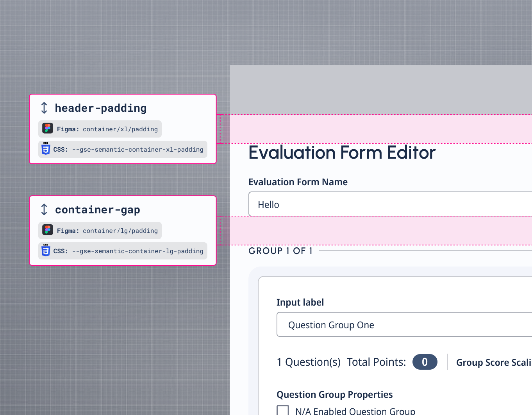The width and height of the screenshot is (532, 415).
Task: Click the CSS logo in container-gap card
Action: coord(46,250)
